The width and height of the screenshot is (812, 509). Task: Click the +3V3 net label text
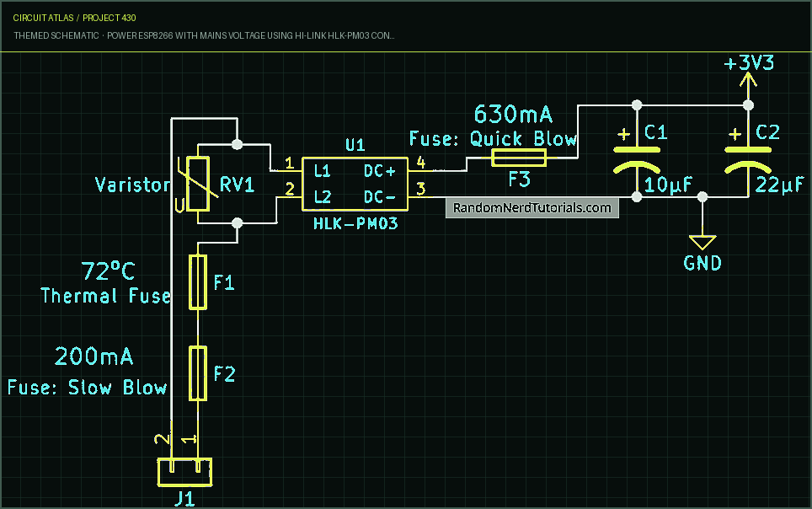749,63
